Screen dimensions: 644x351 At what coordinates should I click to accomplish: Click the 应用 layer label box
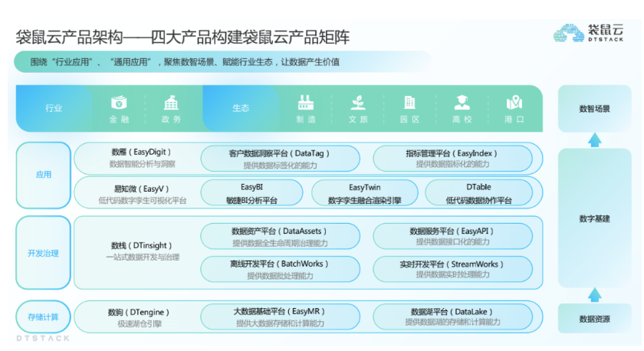coord(44,175)
